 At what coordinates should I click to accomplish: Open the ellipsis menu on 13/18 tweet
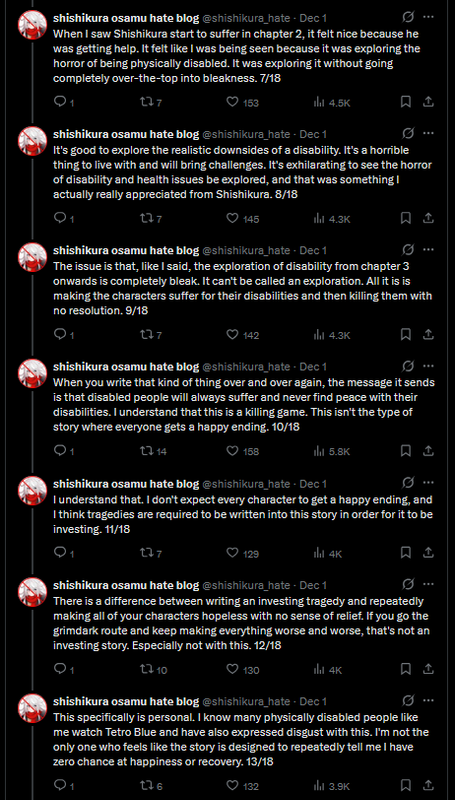coord(429,702)
